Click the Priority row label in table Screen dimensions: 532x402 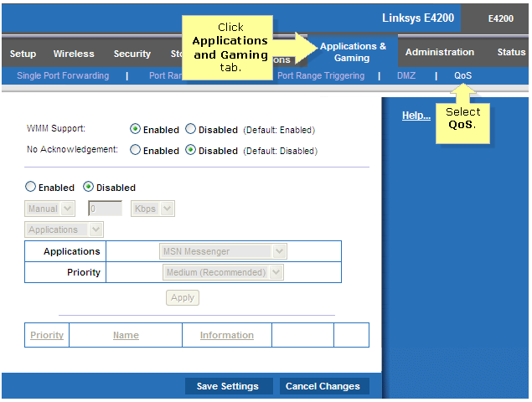84,272
